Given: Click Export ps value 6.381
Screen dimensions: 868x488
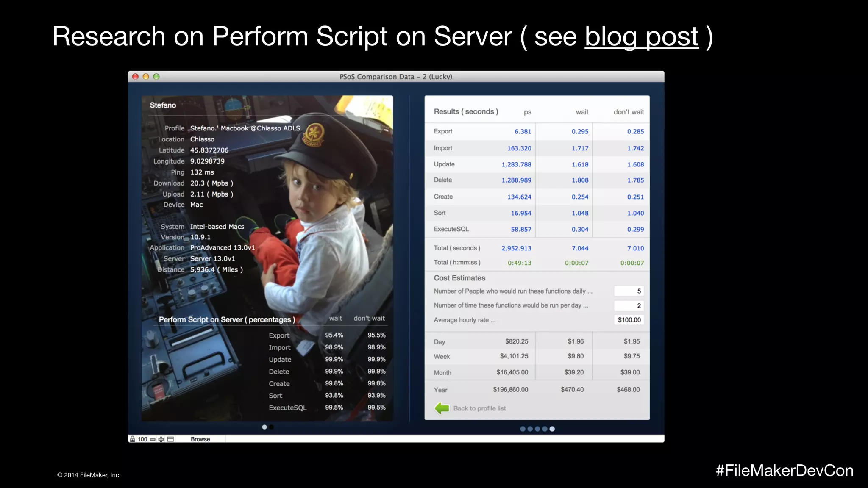Looking at the screenshot, I should click(x=523, y=131).
